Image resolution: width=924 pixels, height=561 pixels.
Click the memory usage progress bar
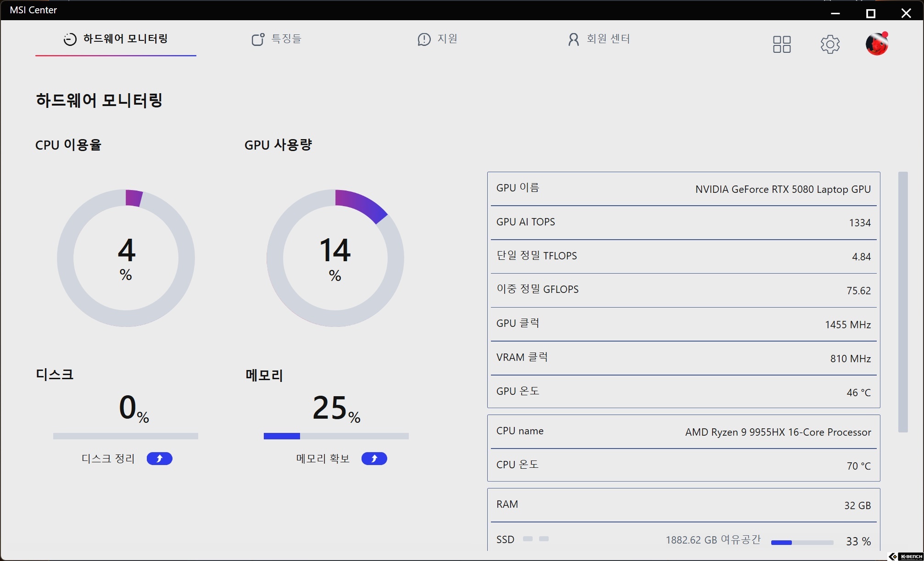pyautogui.click(x=336, y=436)
